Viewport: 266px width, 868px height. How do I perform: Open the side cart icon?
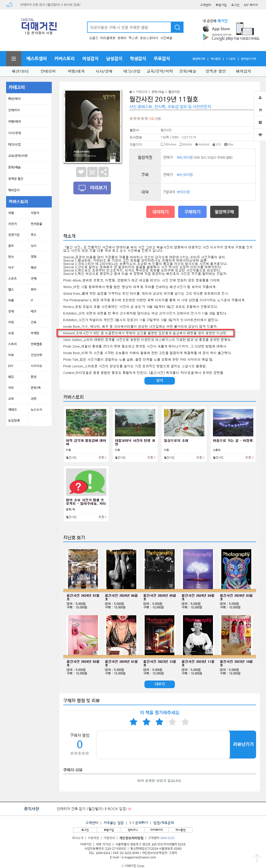260,110
